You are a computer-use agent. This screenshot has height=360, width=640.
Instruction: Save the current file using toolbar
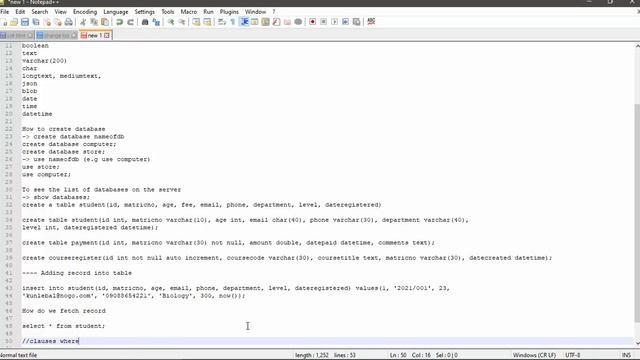(25, 22)
